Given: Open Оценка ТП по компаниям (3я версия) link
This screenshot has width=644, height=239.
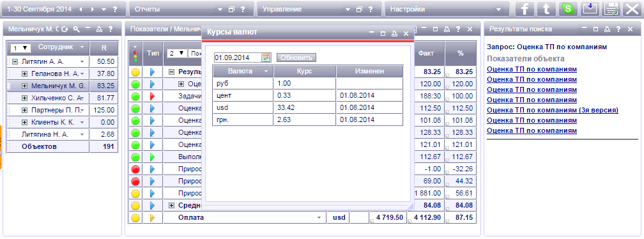Looking at the screenshot, I should (553, 110).
